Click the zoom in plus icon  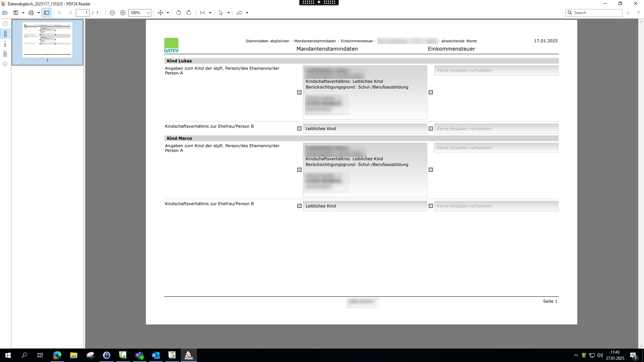click(x=123, y=13)
